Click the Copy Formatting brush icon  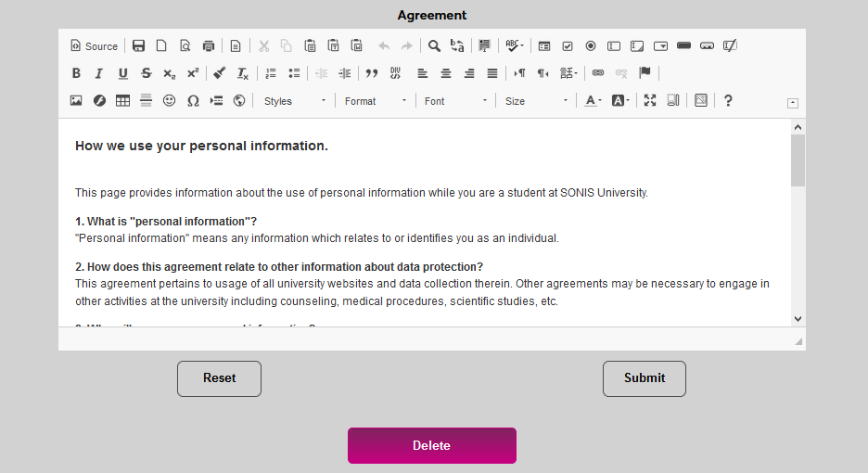click(x=220, y=73)
